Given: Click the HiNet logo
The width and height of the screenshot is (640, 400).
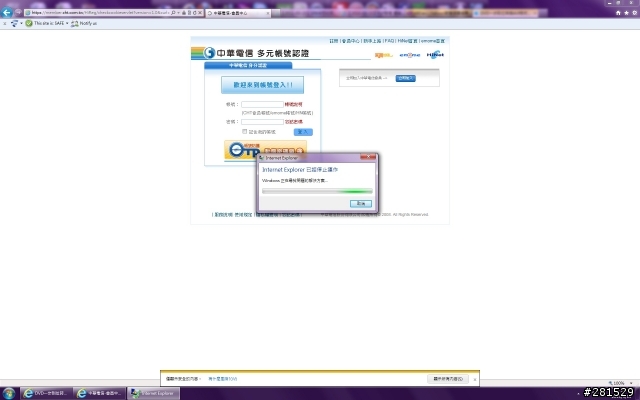Looking at the screenshot, I should click(435, 55).
